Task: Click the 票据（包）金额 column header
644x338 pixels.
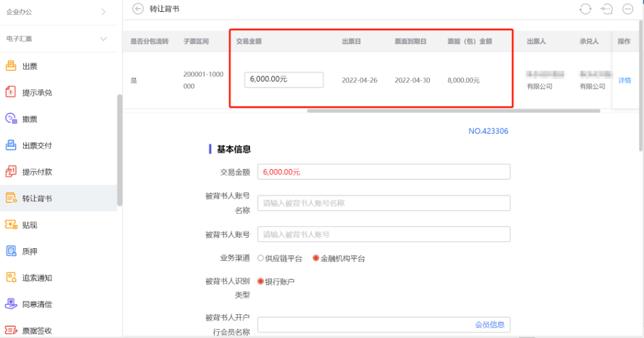Action: (x=469, y=41)
